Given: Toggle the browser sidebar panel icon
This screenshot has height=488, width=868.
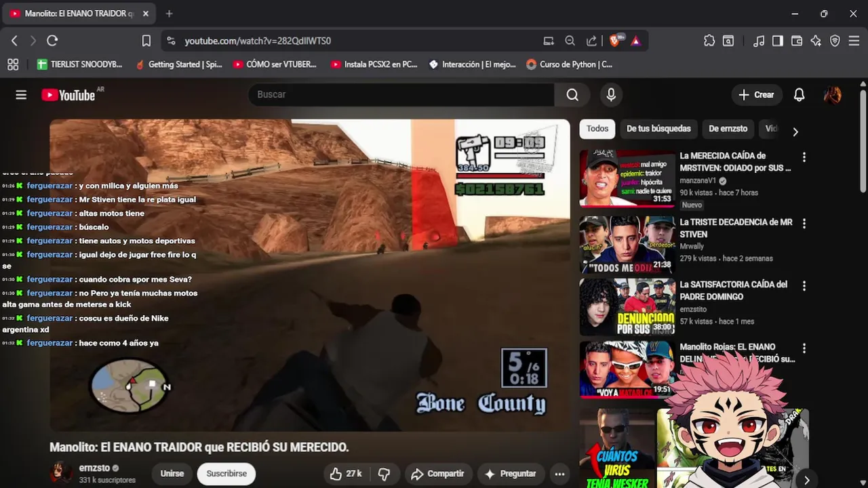Looking at the screenshot, I should point(778,41).
